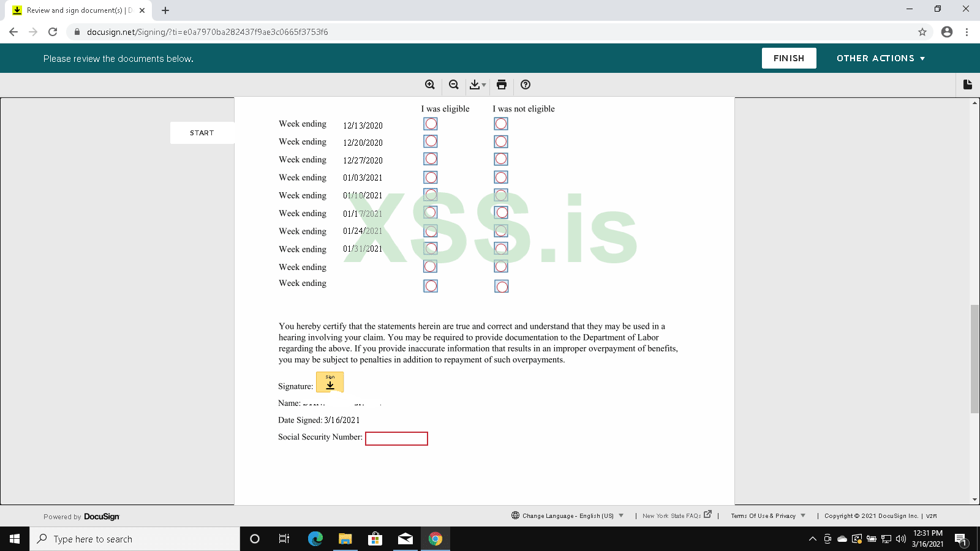The width and height of the screenshot is (980, 551).
Task: Click the address bar URL
Action: 208,32
